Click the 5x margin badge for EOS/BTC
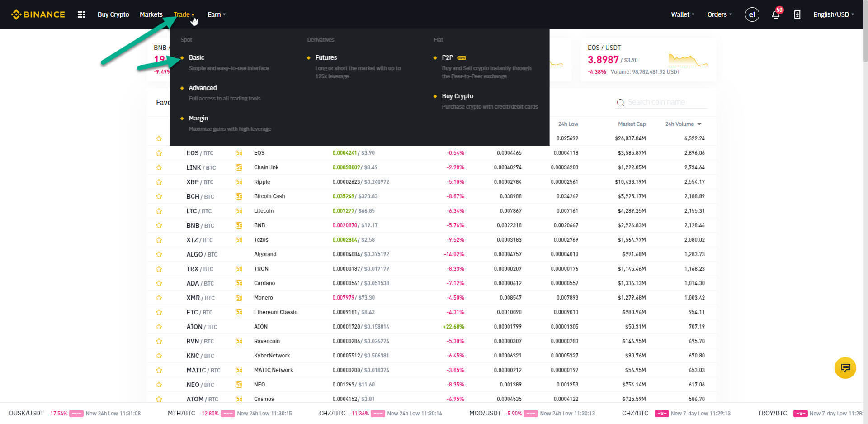 [x=239, y=153]
